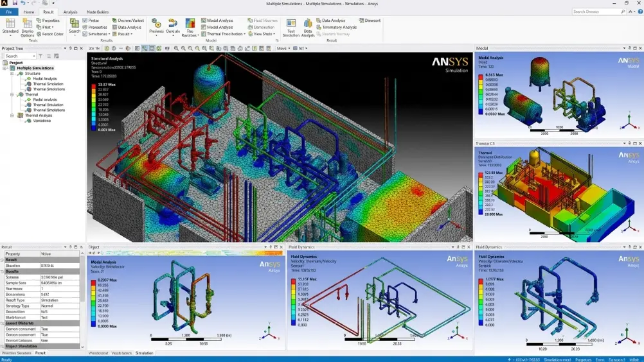Viewport: 644px width, 362px height.
Task: Click the Fenice Color icon
Action: point(39,34)
